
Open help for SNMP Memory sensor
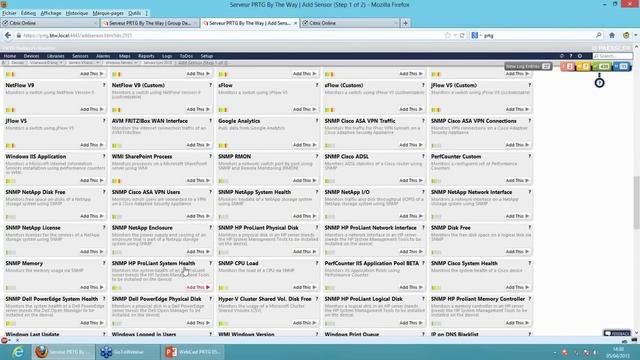104,263
